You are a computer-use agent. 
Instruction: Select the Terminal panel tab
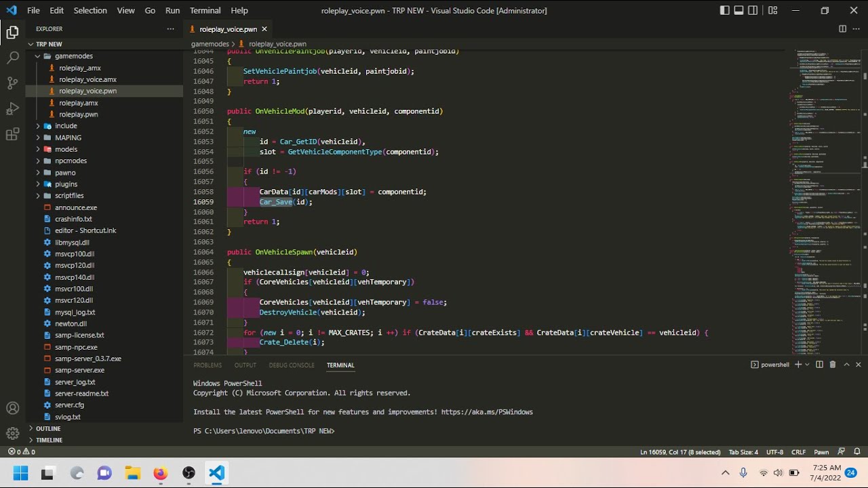coord(340,365)
